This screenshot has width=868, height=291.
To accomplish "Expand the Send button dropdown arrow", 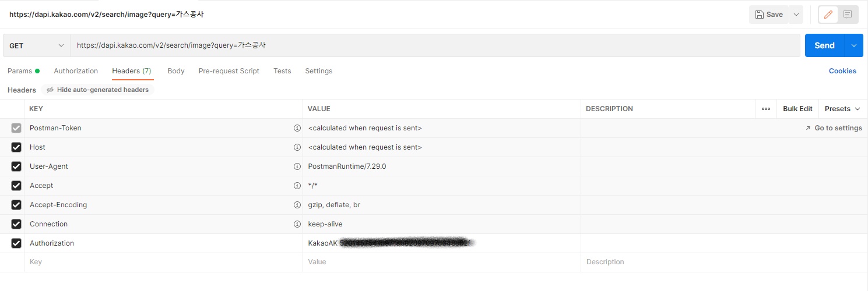I will (855, 45).
